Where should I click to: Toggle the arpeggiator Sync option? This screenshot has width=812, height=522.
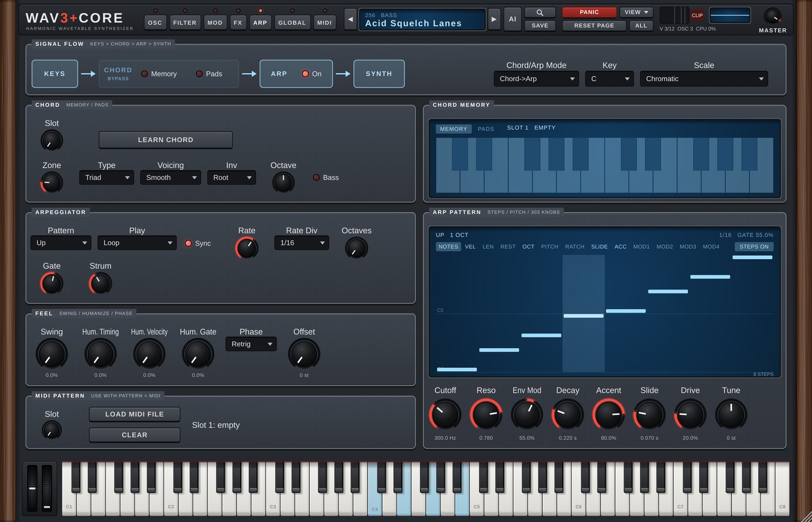pyautogui.click(x=198, y=243)
